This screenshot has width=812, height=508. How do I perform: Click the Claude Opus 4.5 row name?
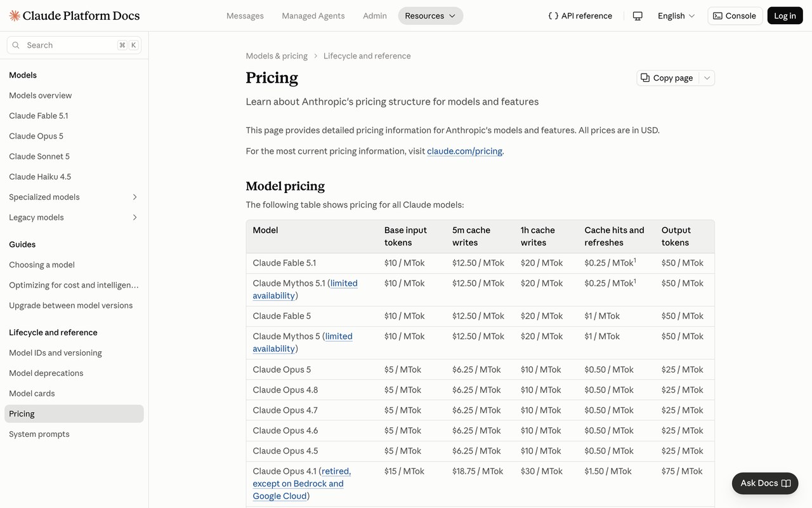(x=285, y=451)
